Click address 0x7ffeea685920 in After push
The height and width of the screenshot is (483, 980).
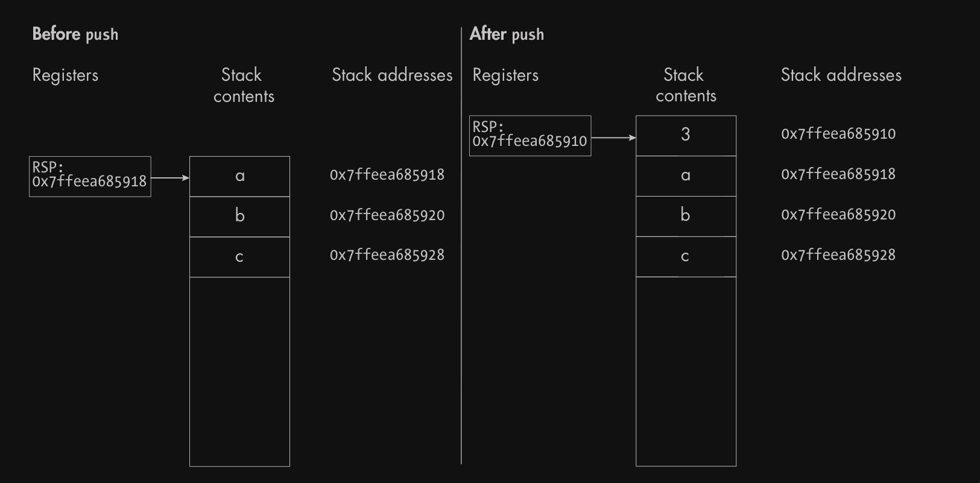coord(838,215)
